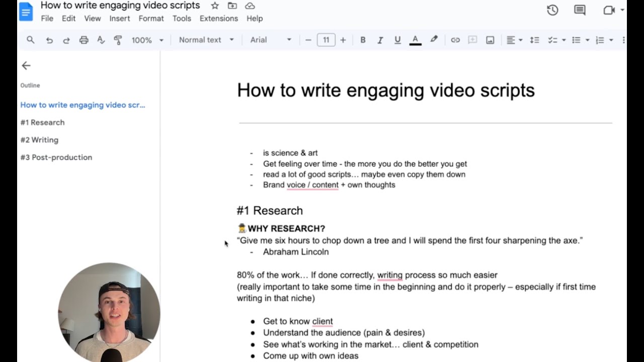Activate the paint format tool

click(x=118, y=40)
